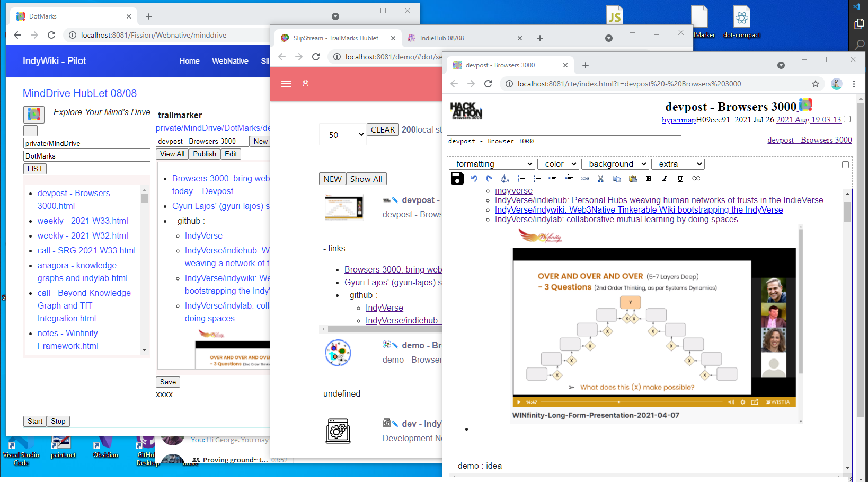868x482 pixels.
Task: Click the View All button
Action: click(x=172, y=154)
